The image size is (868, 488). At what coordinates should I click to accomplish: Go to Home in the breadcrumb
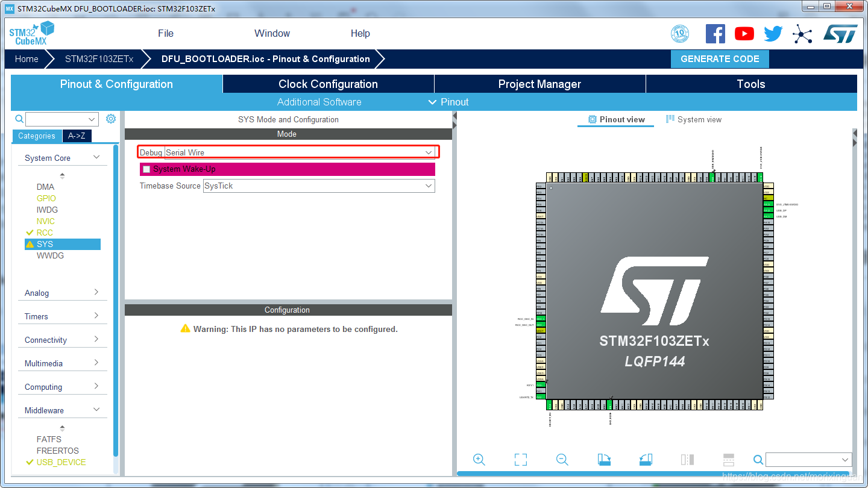pos(27,59)
